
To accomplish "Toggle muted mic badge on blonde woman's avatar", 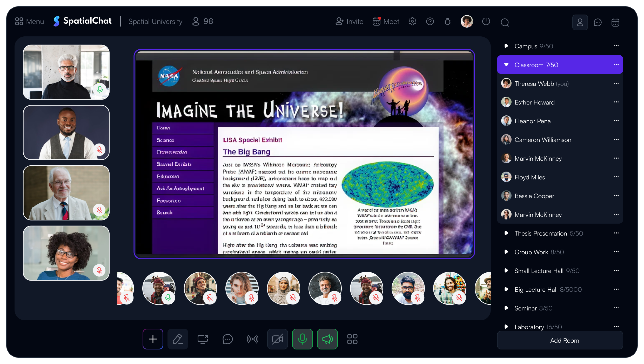I will pyautogui.click(x=251, y=298).
